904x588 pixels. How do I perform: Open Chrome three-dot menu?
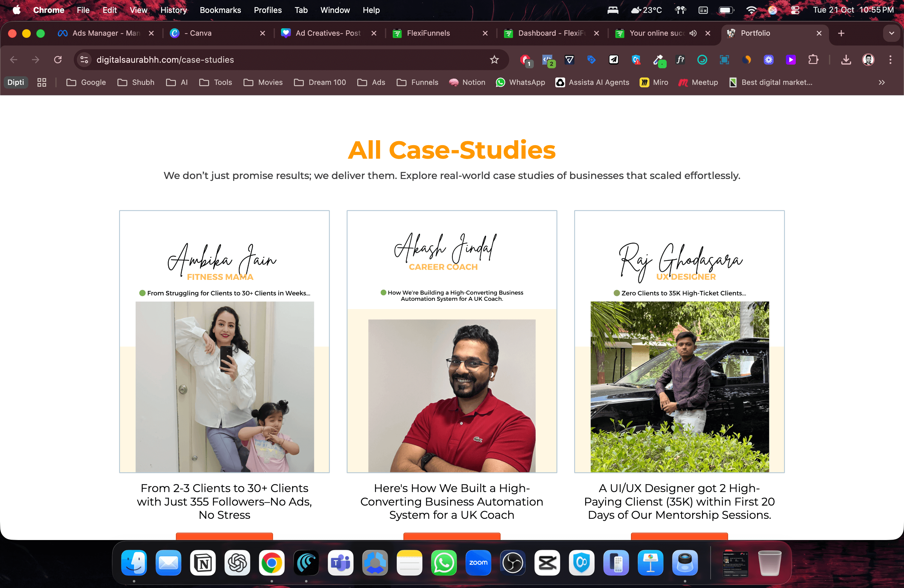(x=890, y=60)
